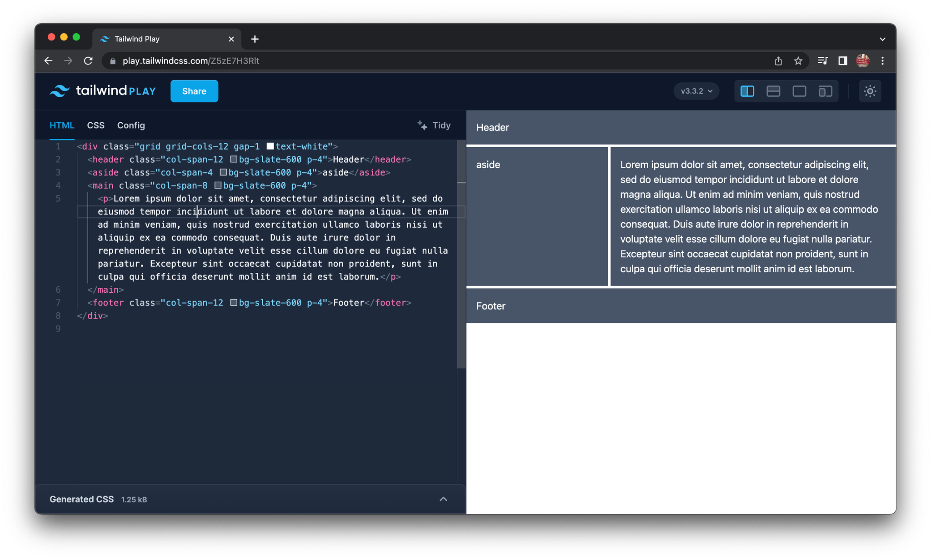Expand the browser window chevron at top right

point(882,39)
